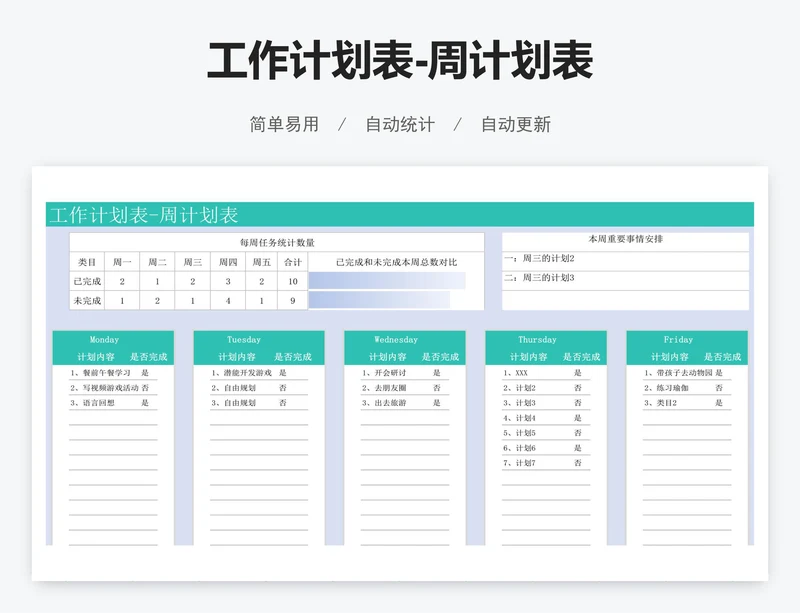
Task: Click the 合计 column header
Action: point(293,262)
